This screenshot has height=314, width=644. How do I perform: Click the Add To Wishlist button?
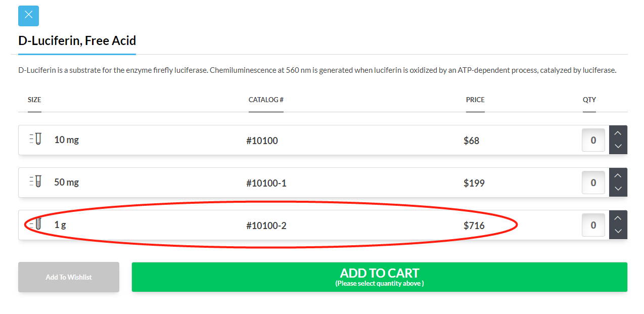[69, 277]
